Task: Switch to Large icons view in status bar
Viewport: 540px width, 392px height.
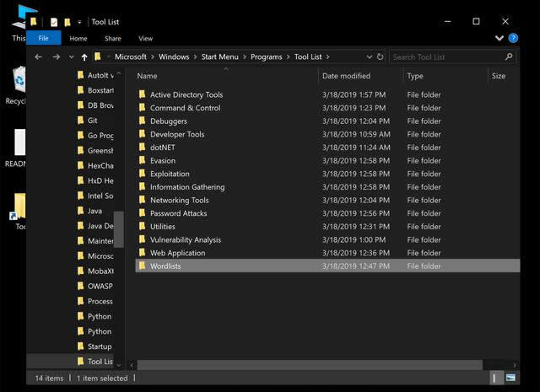Action: coord(510,379)
